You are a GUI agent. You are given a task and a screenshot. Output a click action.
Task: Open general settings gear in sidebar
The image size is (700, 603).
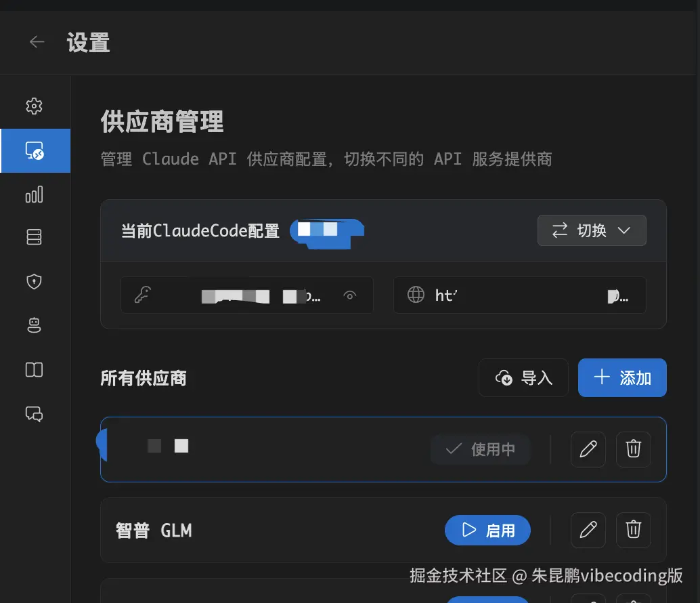point(34,106)
